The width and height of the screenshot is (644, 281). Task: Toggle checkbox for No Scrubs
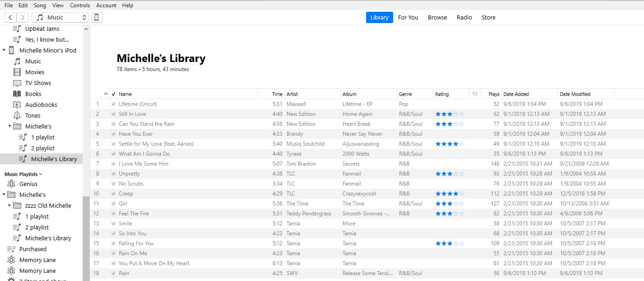tap(113, 184)
